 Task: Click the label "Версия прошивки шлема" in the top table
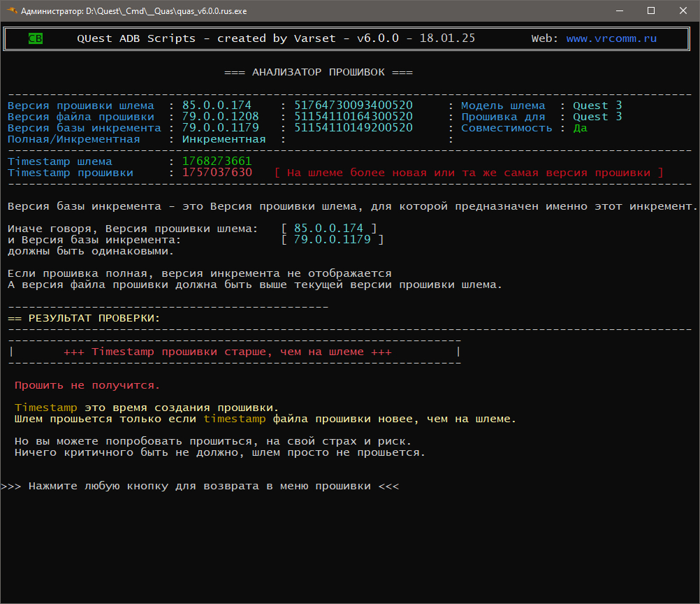pyautogui.click(x=81, y=106)
